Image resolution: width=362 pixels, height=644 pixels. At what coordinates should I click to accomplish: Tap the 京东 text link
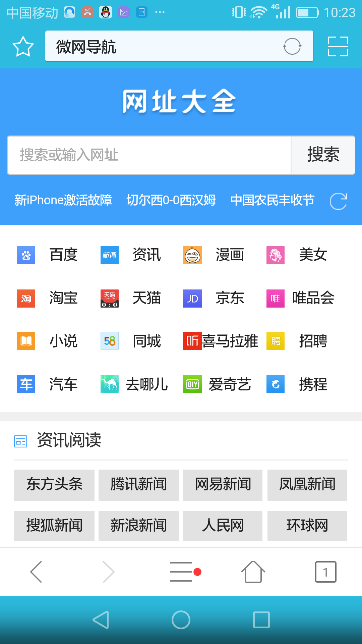(x=230, y=298)
